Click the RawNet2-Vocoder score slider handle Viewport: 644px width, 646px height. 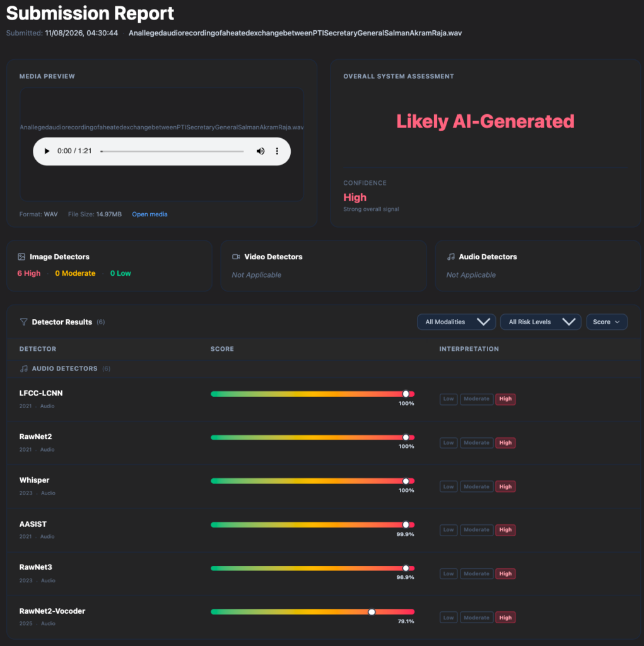click(372, 612)
